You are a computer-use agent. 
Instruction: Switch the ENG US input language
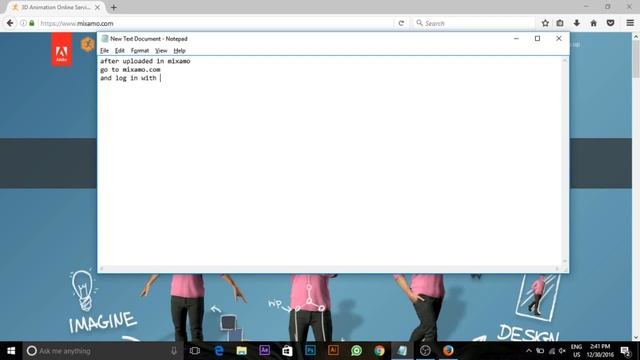[576, 351]
